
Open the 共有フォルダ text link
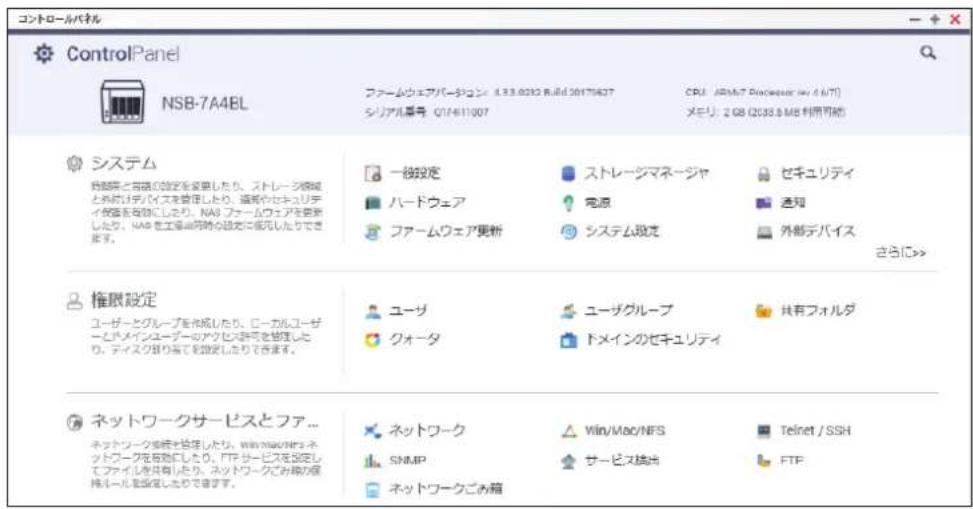(818, 311)
